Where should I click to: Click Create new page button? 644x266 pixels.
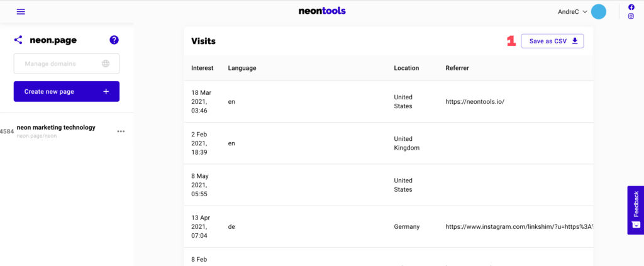(67, 92)
